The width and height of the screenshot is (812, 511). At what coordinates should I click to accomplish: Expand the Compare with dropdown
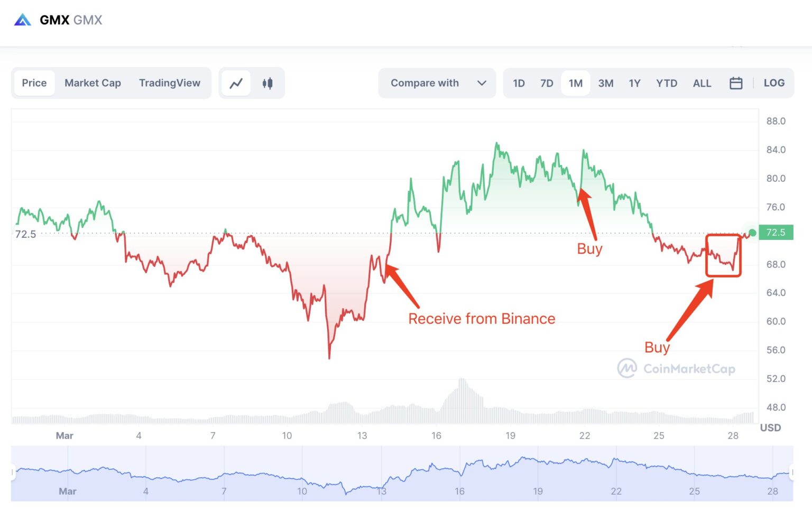(x=425, y=83)
